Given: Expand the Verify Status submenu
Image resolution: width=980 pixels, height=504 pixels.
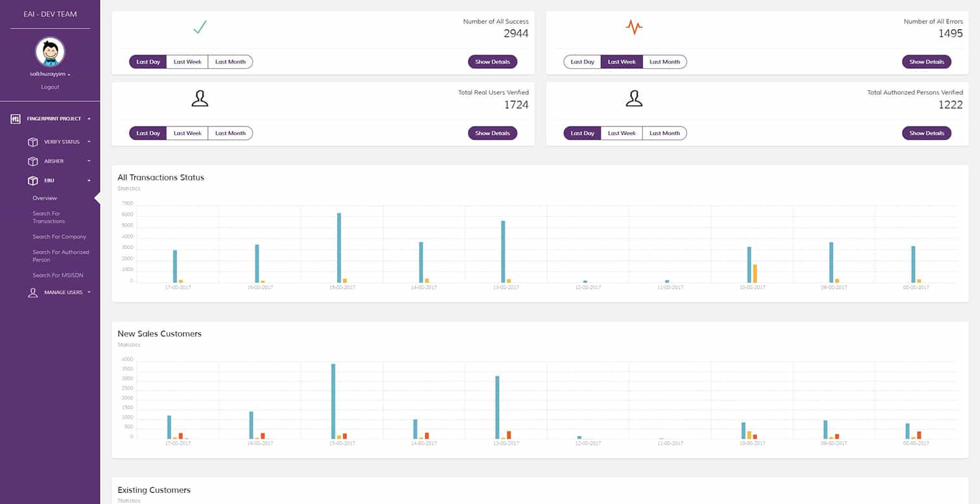Looking at the screenshot, I should coord(89,142).
